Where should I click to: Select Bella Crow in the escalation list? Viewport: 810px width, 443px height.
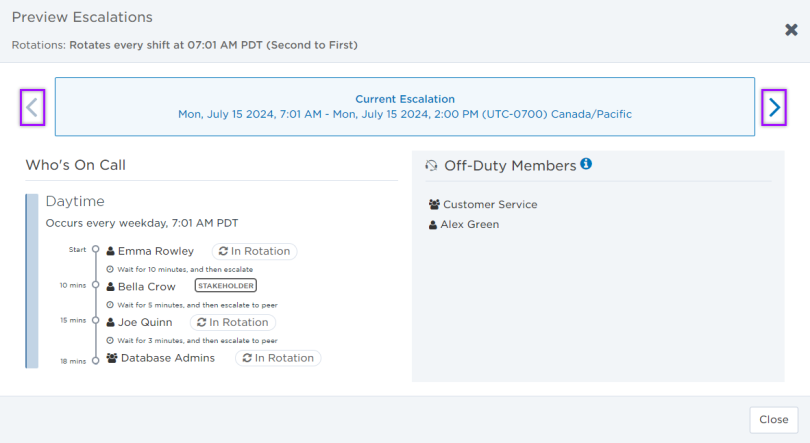click(x=146, y=287)
